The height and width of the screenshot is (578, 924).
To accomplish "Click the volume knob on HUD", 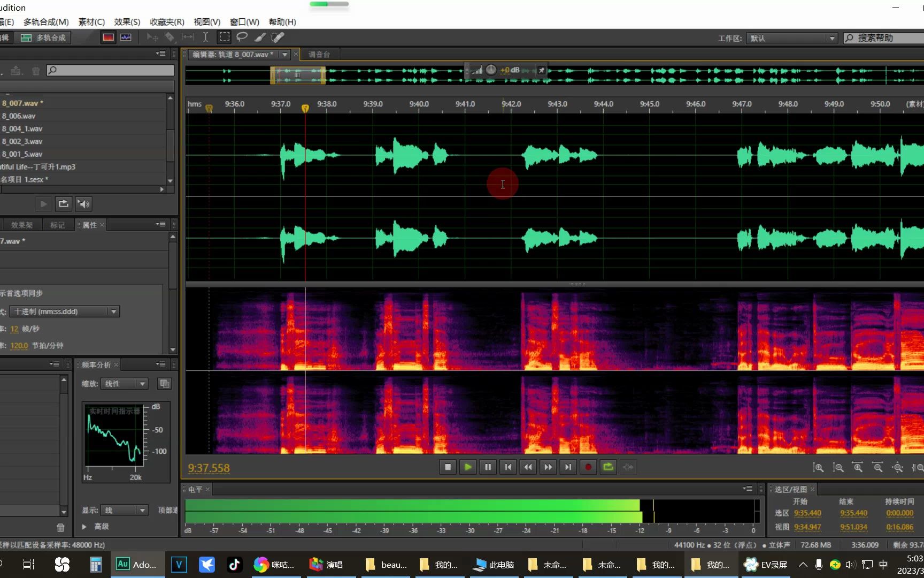I will tap(491, 70).
